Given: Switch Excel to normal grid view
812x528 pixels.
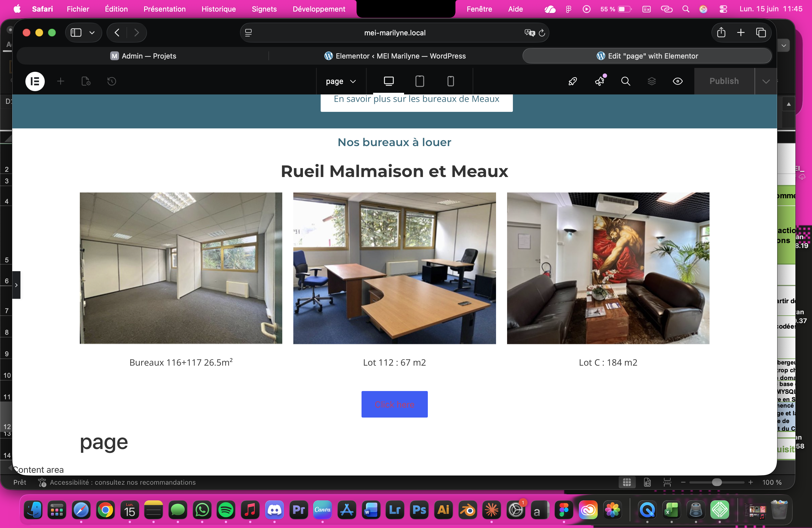Looking at the screenshot, I should click(x=627, y=482).
